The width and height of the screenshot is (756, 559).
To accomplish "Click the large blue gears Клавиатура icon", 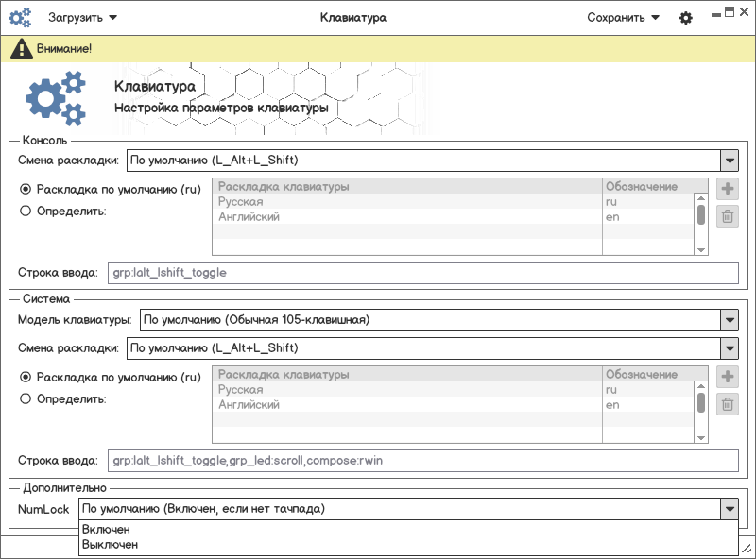I will 56,98.
